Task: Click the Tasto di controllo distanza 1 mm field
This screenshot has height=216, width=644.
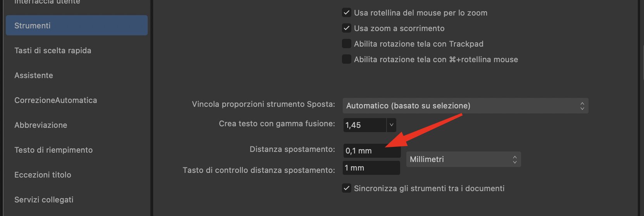Action: point(371,168)
